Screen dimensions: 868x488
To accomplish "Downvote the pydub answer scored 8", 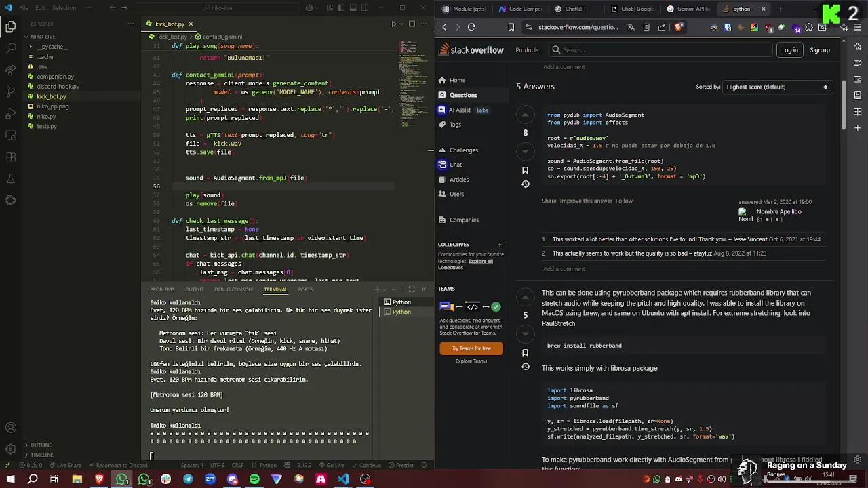I will click(525, 150).
